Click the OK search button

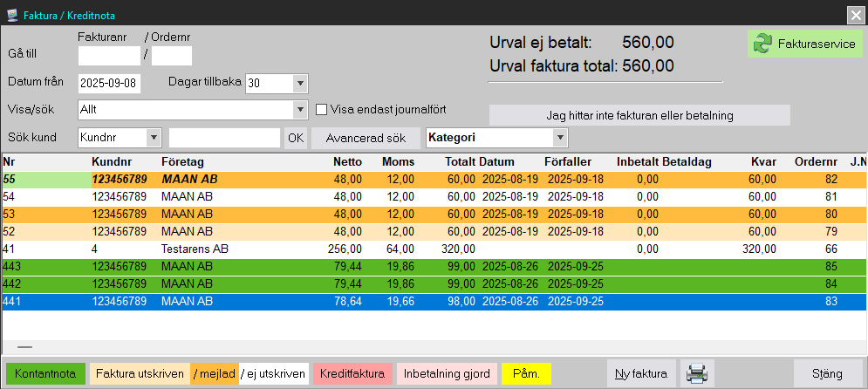(x=296, y=139)
